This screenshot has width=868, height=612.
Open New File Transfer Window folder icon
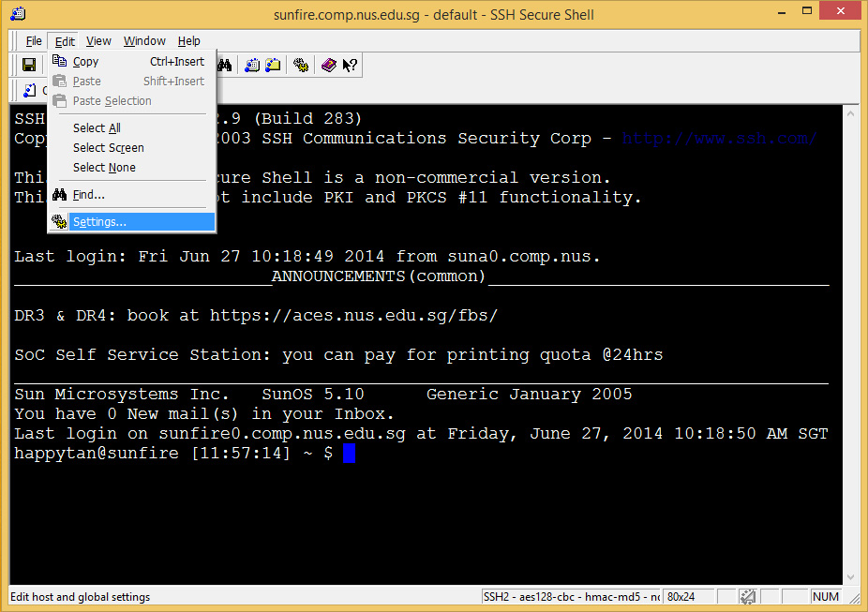tap(273, 66)
